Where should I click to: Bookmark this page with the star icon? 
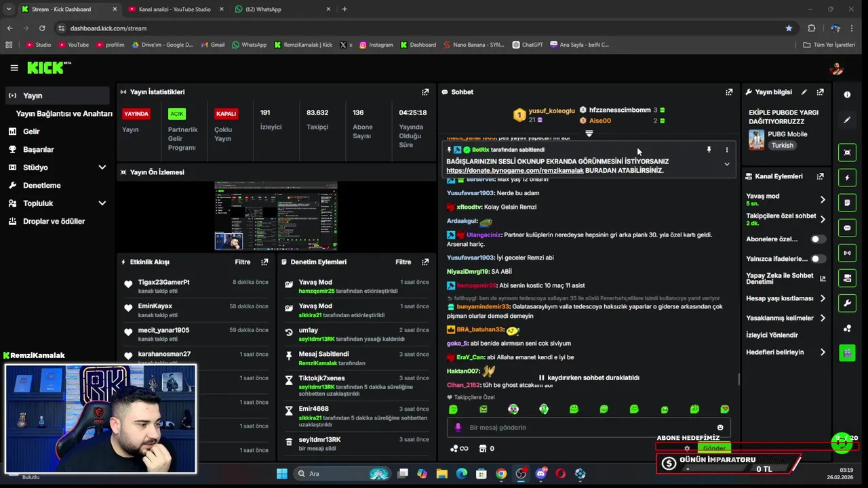tap(789, 28)
